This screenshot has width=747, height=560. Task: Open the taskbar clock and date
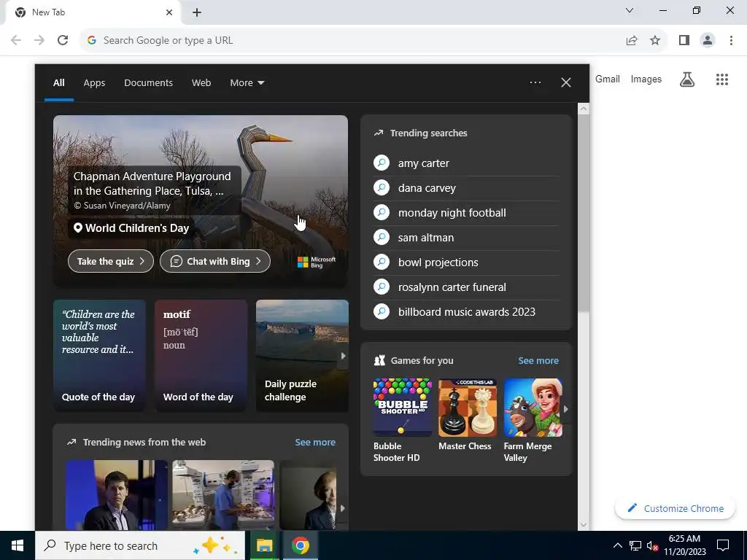(684, 545)
